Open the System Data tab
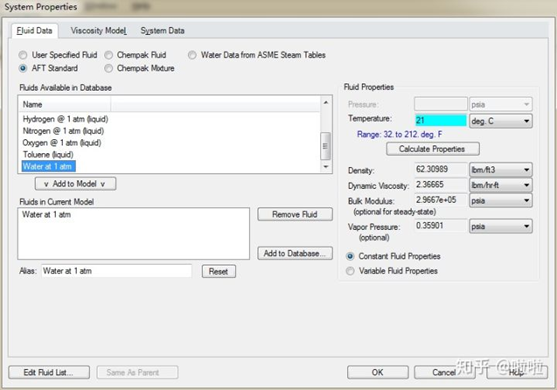557x390 pixels. [162, 31]
